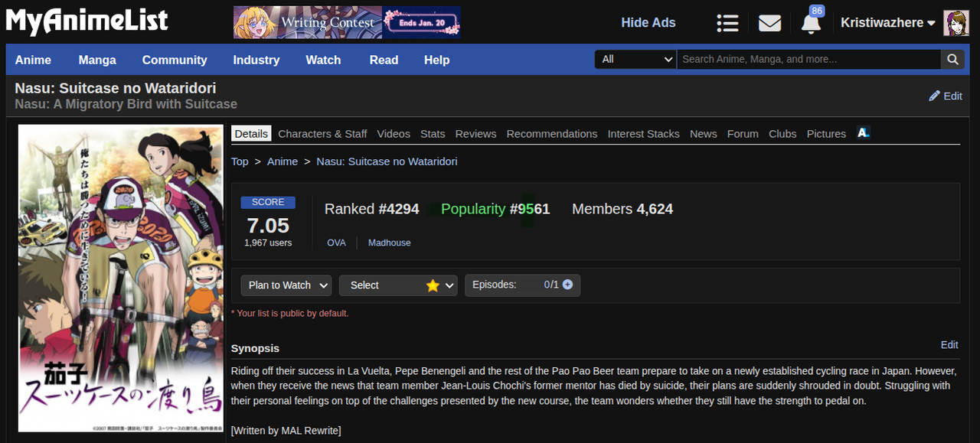This screenshot has height=443, width=980.
Task: Click the Top breadcrumb link
Action: click(x=240, y=161)
